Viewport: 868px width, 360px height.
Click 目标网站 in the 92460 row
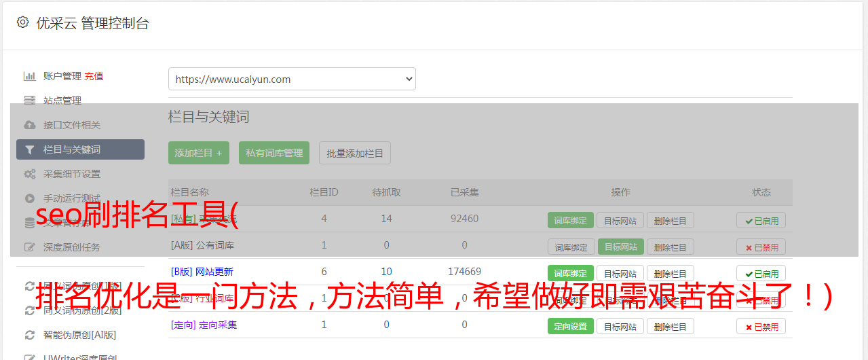tap(620, 220)
